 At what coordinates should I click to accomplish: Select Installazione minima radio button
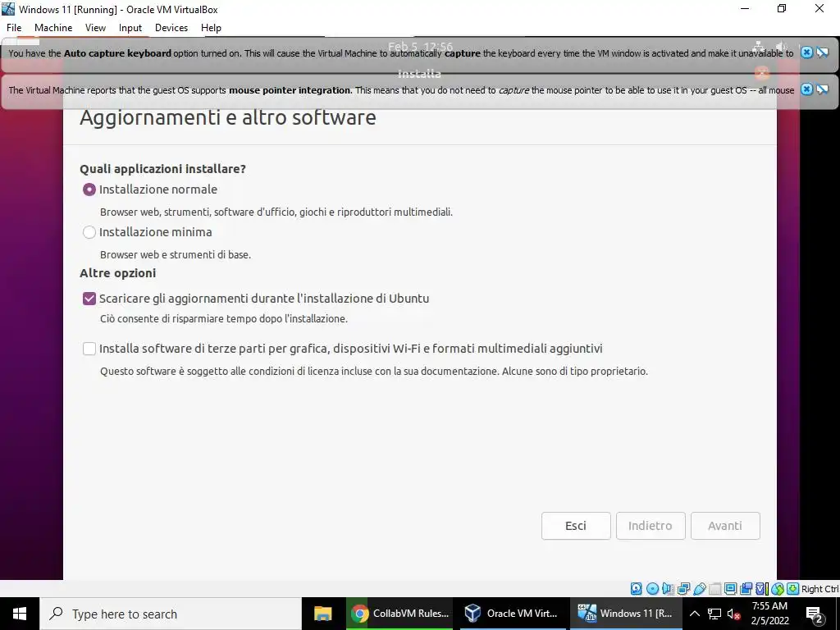89,232
